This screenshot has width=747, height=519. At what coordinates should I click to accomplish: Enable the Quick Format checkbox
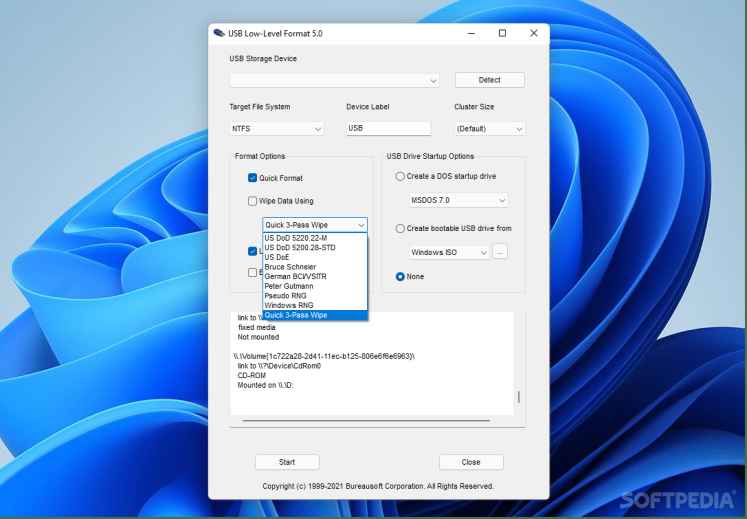[x=253, y=178]
